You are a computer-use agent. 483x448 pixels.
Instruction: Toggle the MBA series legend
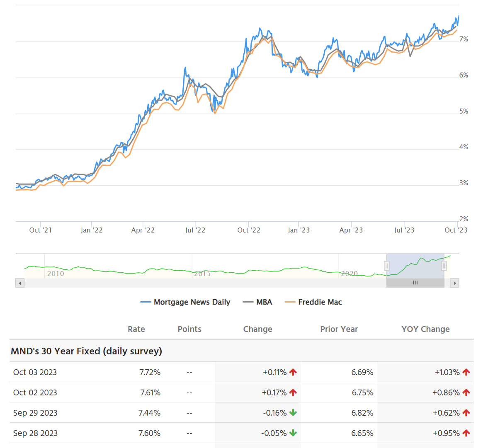tap(257, 302)
